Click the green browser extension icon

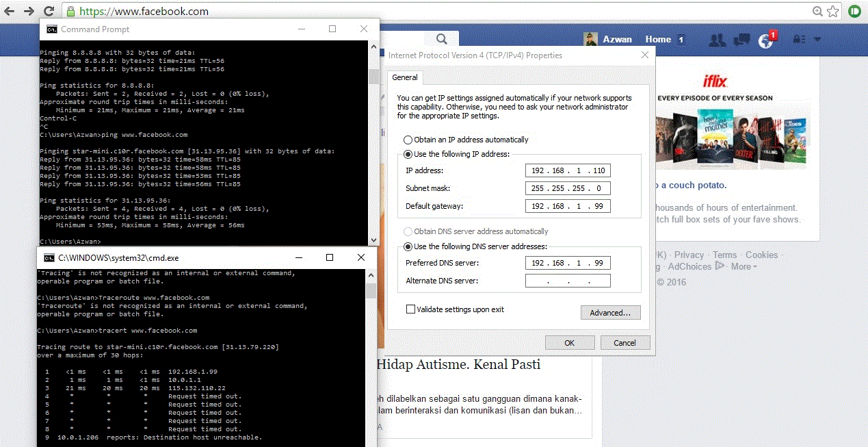854,11
